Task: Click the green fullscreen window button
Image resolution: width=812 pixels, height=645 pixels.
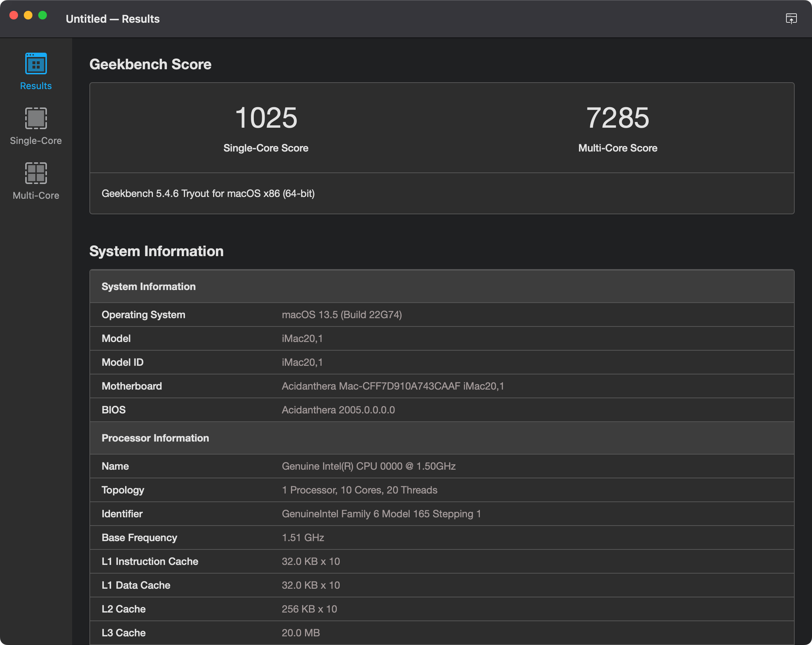Action: tap(43, 16)
